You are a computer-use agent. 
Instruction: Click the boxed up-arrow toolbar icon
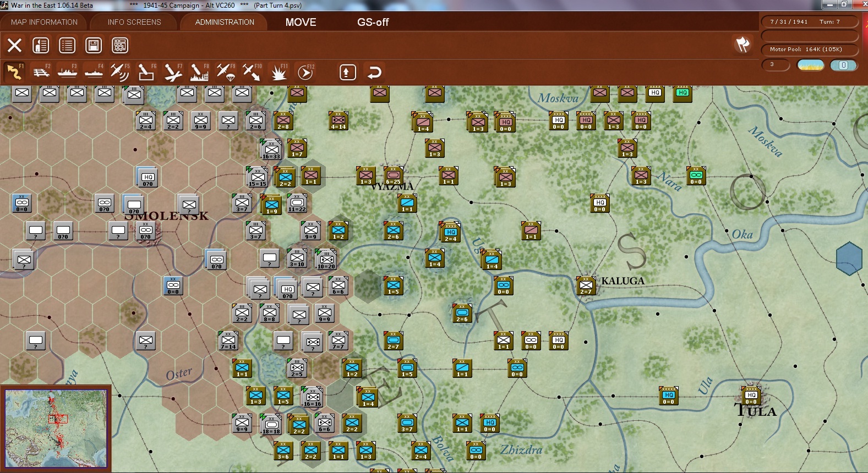[x=348, y=72]
